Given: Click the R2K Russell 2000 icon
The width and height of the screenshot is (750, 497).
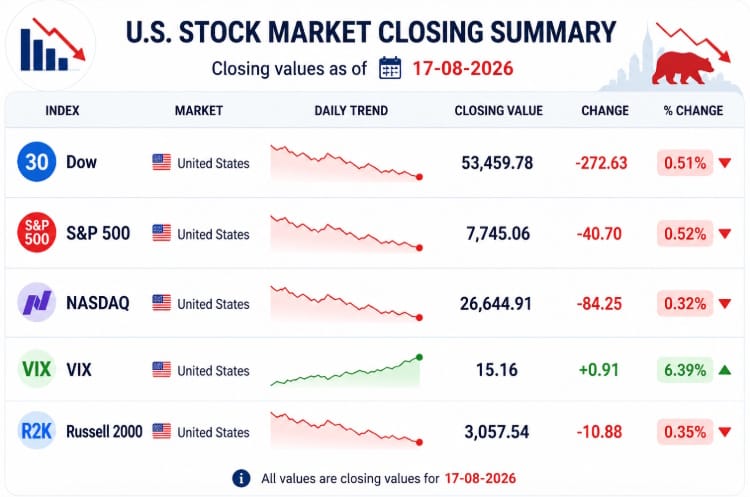Looking at the screenshot, I should tap(36, 431).
